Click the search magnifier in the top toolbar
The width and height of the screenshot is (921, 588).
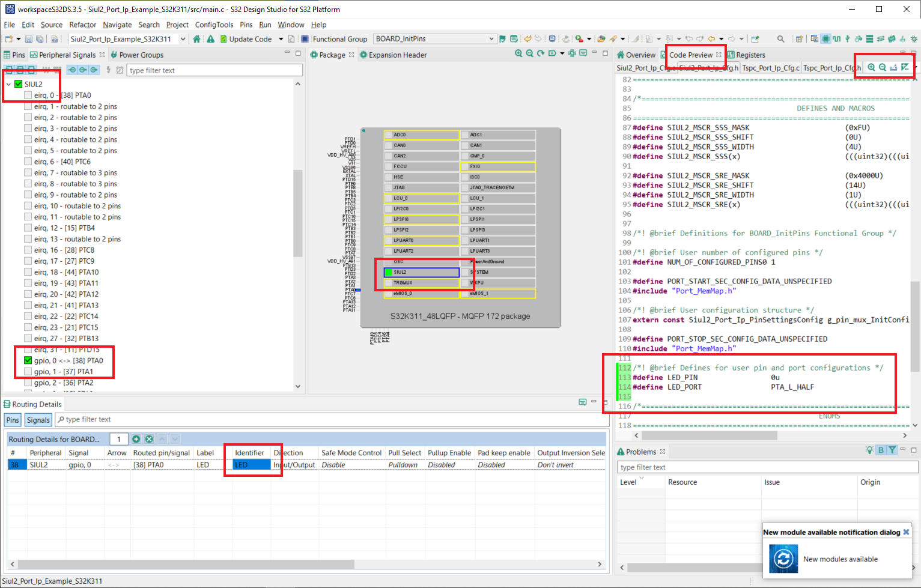pyautogui.click(x=780, y=38)
